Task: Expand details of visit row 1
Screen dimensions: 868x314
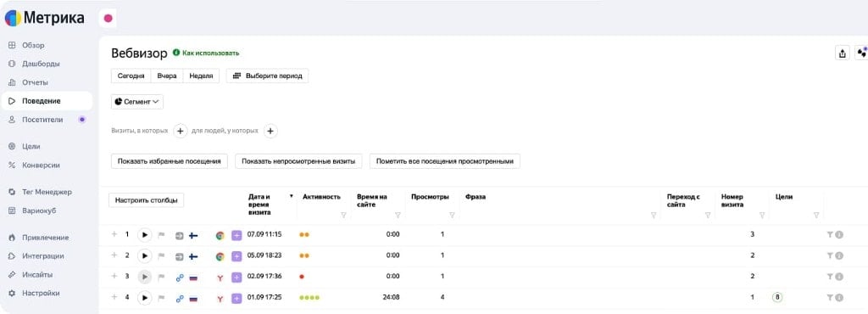Action: click(x=114, y=234)
